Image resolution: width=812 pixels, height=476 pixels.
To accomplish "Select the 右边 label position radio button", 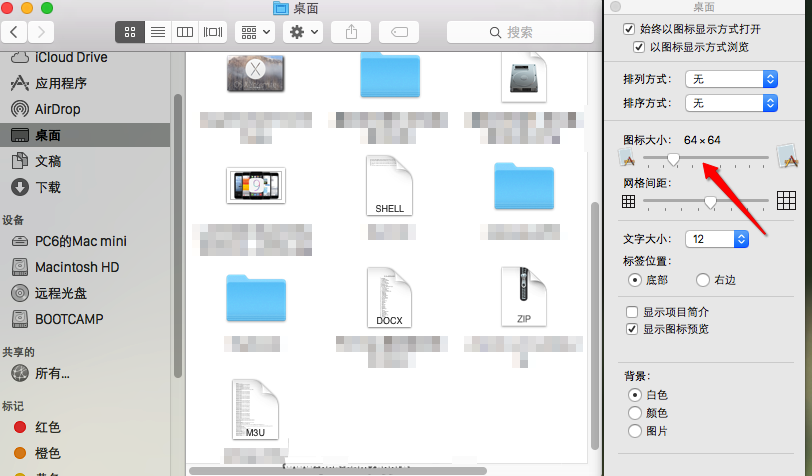I will (702, 280).
